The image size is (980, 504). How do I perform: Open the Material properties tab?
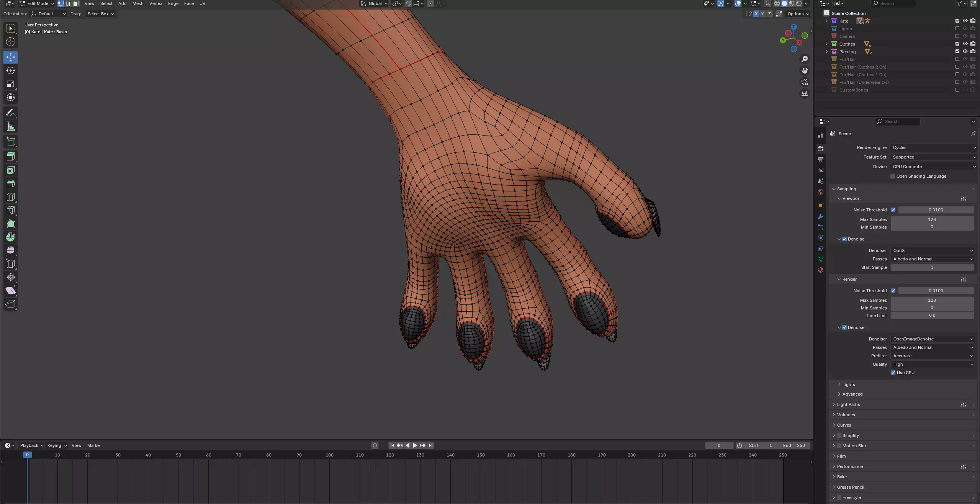pos(820,270)
